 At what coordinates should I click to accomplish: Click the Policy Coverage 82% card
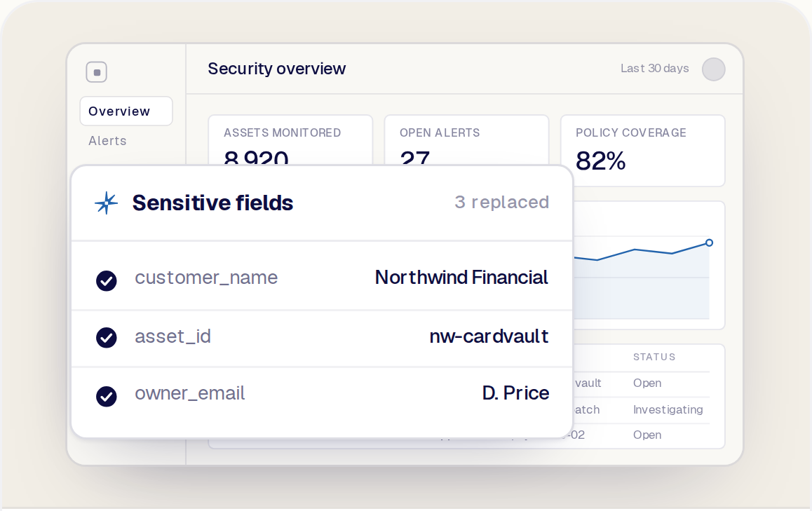[x=643, y=151]
